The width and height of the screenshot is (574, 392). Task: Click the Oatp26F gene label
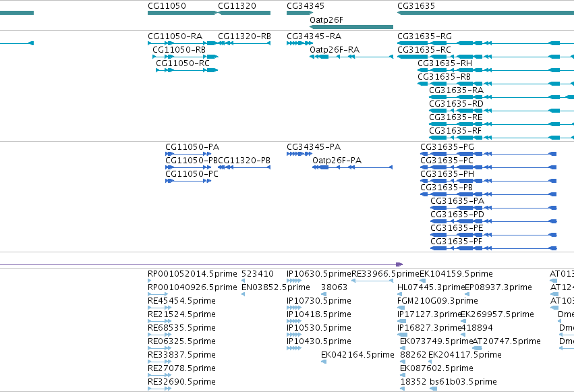tap(326, 20)
